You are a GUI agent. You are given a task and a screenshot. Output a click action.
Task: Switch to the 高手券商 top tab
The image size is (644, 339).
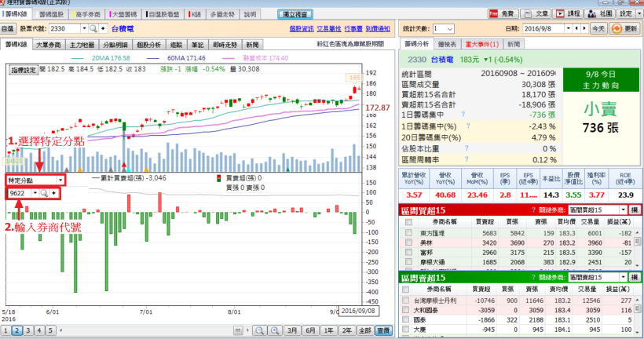(86, 14)
